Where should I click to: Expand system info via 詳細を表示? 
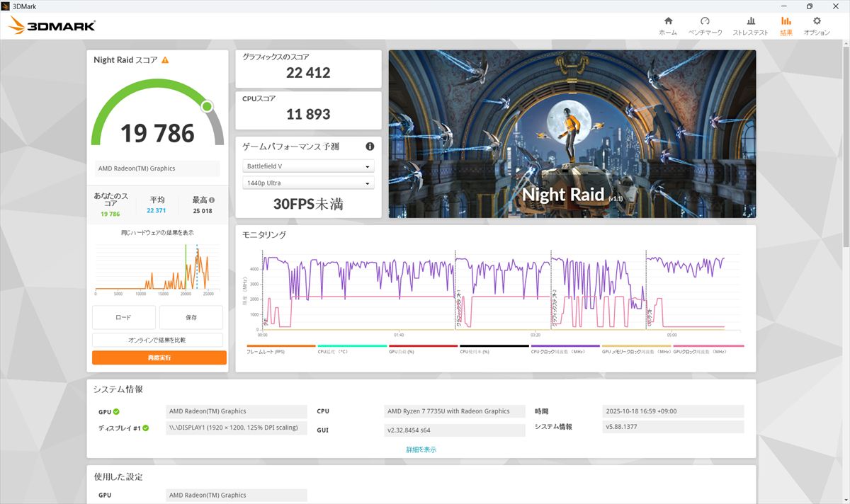click(421, 449)
